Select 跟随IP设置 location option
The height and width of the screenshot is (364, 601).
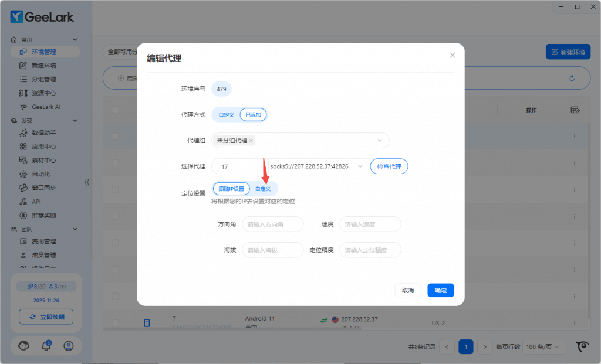click(x=231, y=189)
